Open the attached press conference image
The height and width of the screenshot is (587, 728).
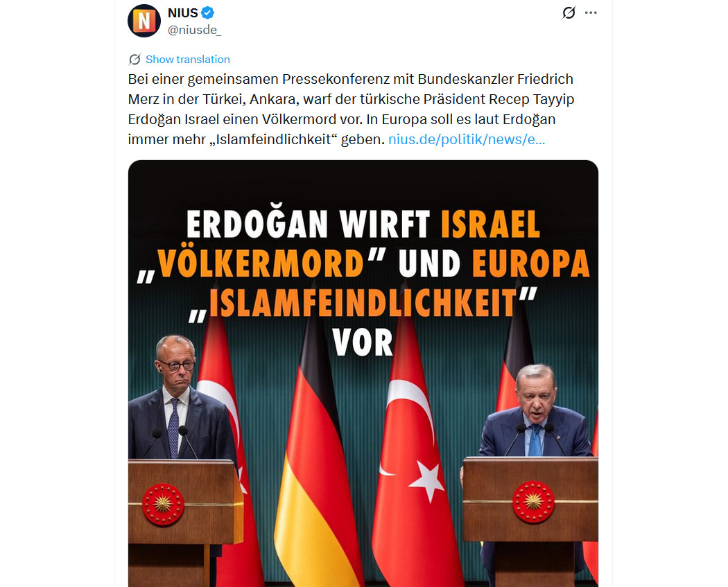(363, 374)
